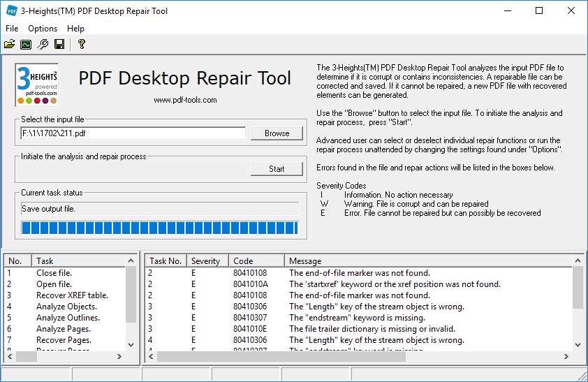
Task: Click the open folder toolbar icon
Action: click(10, 44)
